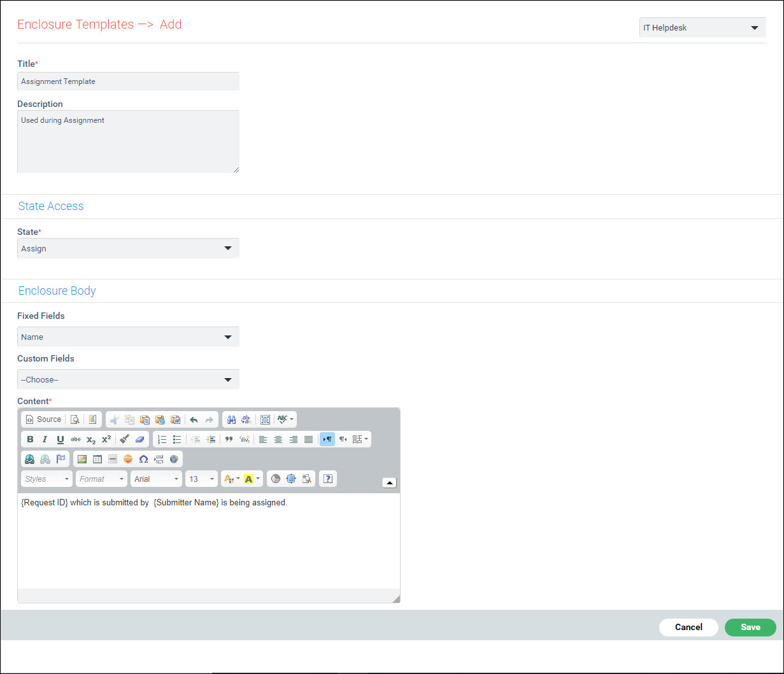
Task: Open the text background color picker
Action: pos(249,479)
